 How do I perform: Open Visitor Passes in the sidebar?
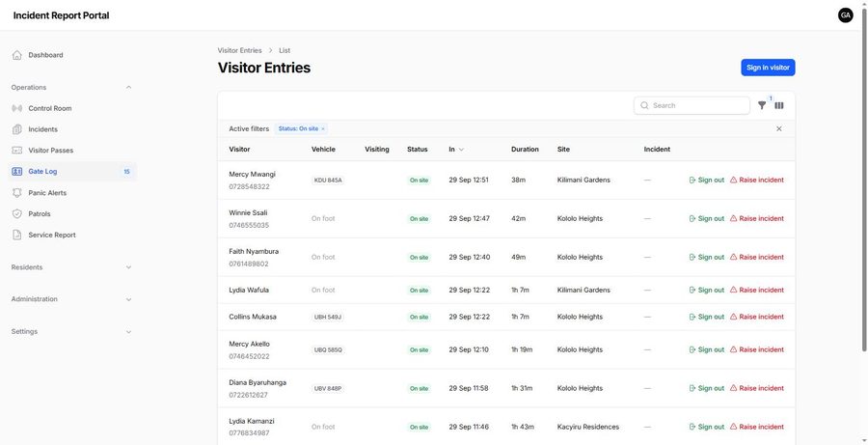pos(72,151)
